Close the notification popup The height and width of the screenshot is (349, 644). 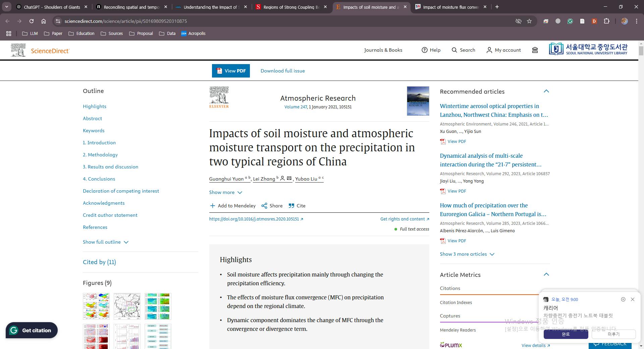tap(633, 299)
